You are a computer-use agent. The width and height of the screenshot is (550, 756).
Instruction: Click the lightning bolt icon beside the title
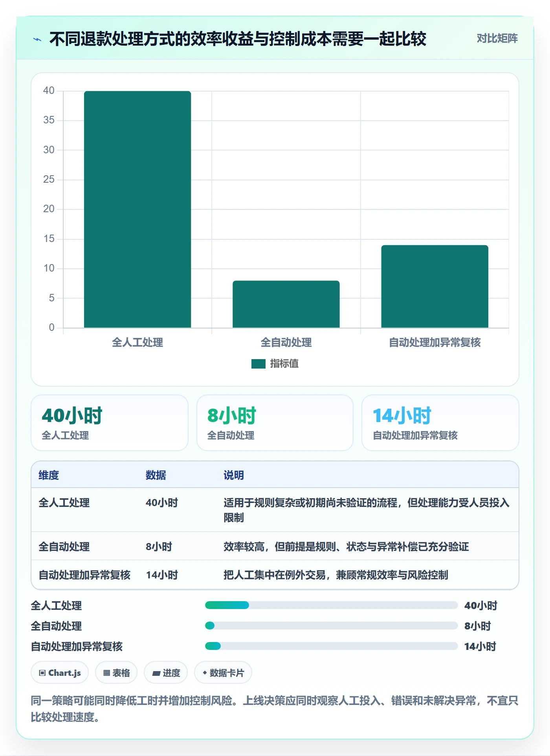(37, 39)
